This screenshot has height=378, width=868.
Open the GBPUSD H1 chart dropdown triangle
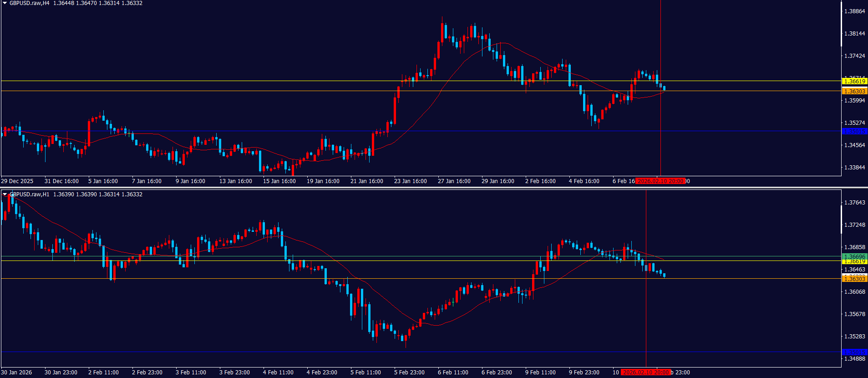pos(5,194)
